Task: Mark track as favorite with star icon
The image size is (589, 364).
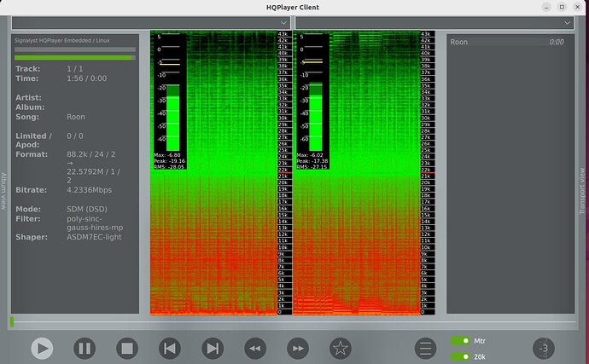Action: [x=341, y=349]
